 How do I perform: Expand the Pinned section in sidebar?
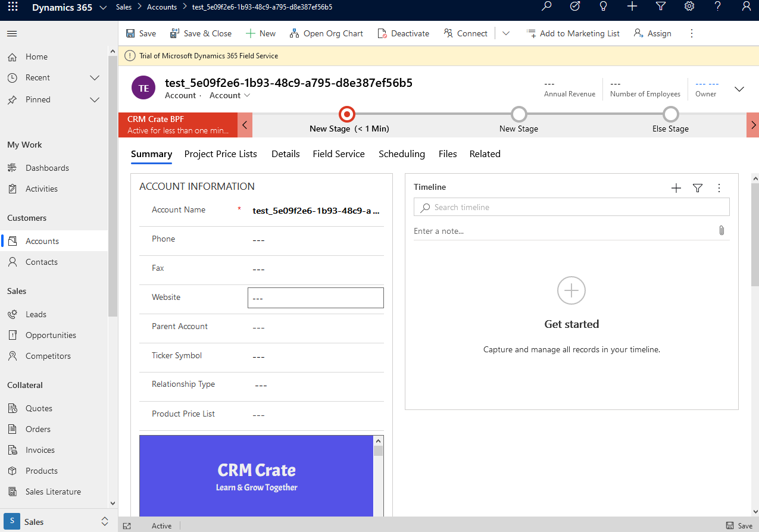94,100
